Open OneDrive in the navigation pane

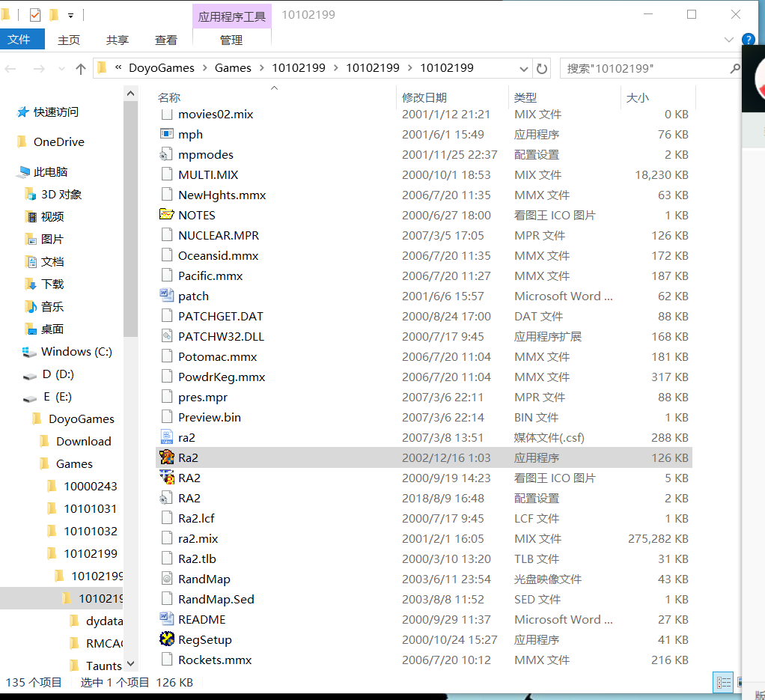58,142
